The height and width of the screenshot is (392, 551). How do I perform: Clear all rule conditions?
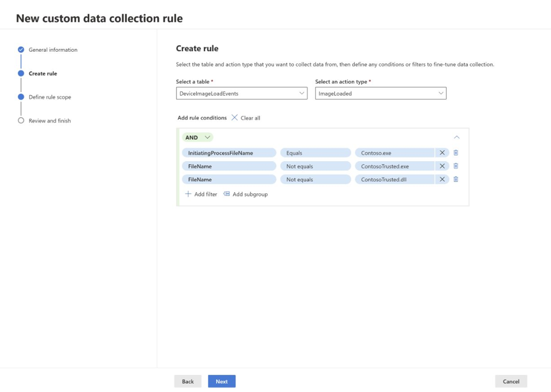pyautogui.click(x=246, y=118)
